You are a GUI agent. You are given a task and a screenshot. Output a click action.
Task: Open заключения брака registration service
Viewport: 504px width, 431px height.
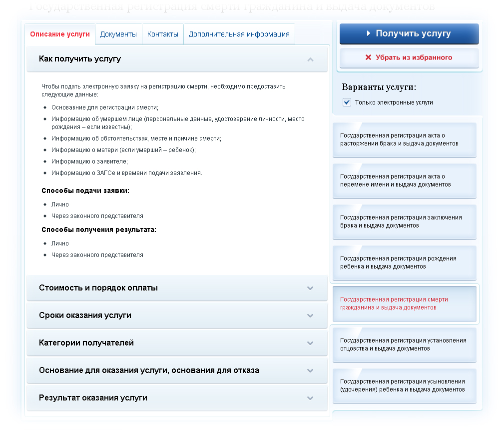(x=405, y=221)
